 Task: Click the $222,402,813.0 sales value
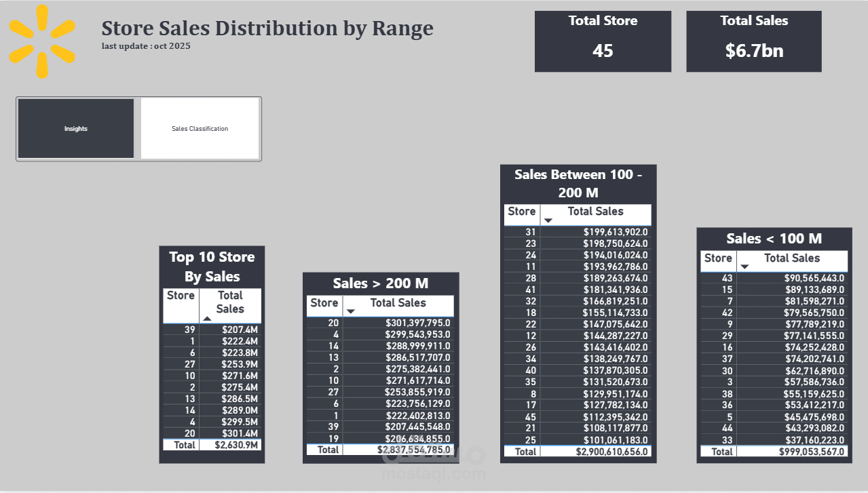417,416
